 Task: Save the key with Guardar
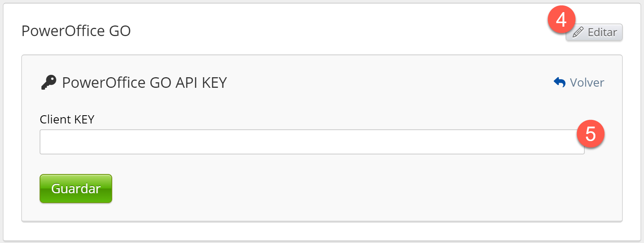point(76,189)
